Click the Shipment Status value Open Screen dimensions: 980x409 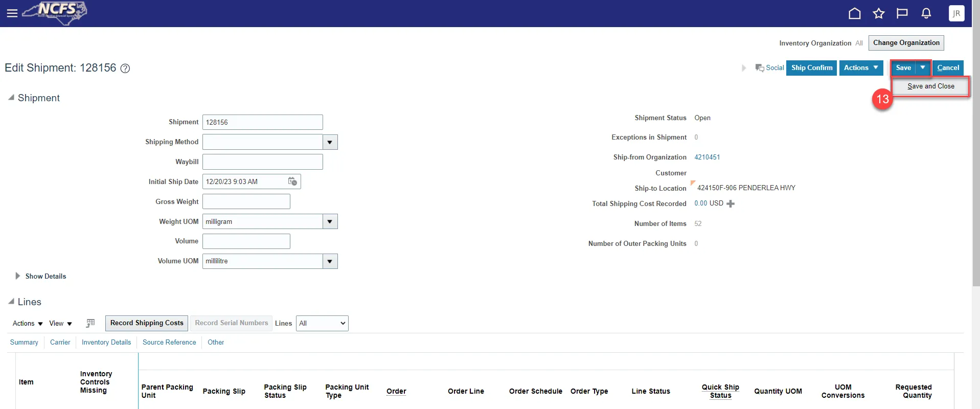click(x=702, y=118)
